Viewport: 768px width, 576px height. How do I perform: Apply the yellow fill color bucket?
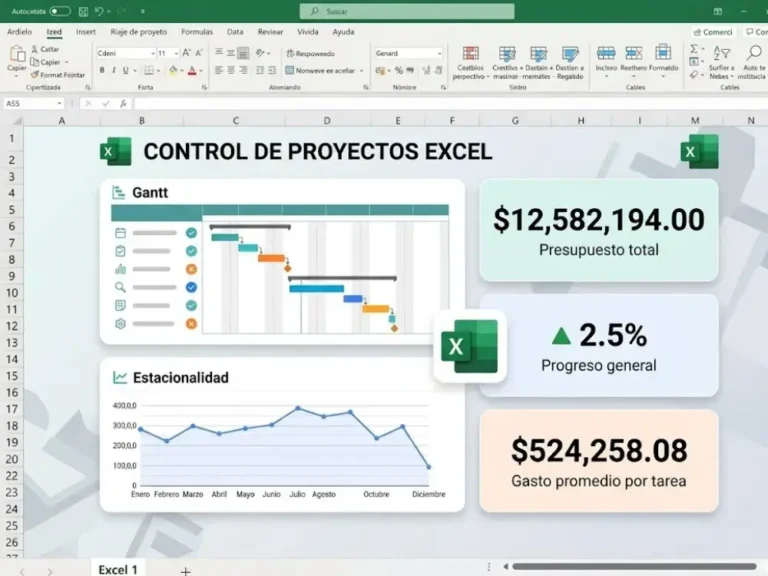tap(172, 71)
